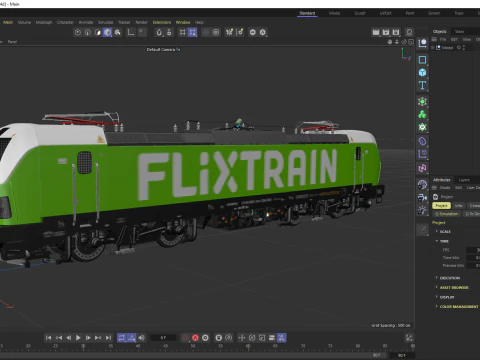Select the Null object icon in palette
Image resolution: width=480 pixels, height=360 pixels.
[422, 43]
